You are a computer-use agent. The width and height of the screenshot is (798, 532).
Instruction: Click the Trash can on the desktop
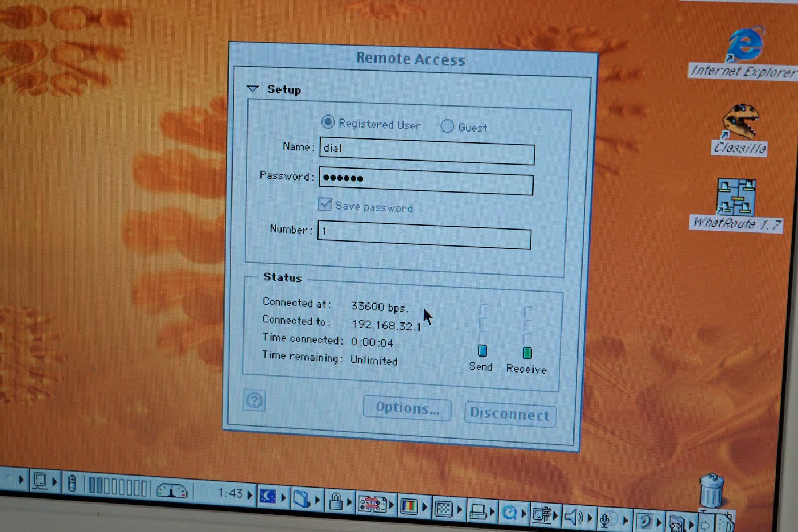coord(711,491)
